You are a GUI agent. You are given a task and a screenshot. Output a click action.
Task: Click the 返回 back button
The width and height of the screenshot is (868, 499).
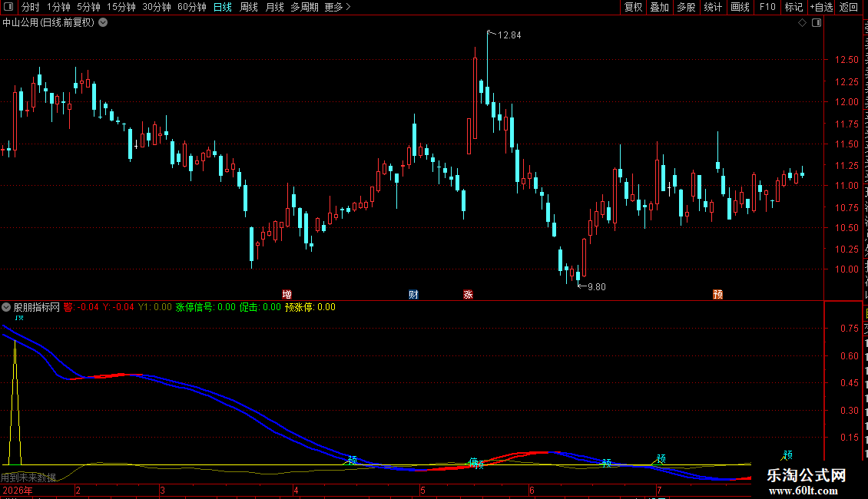pyautogui.click(x=849, y=7)
